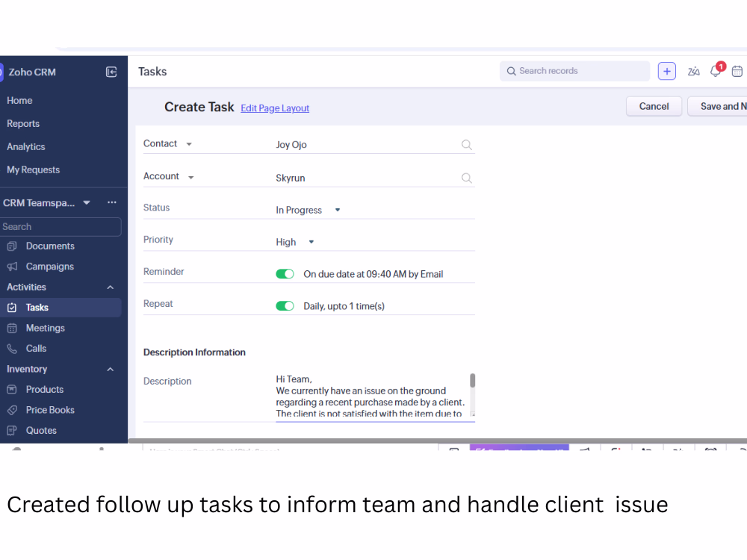747x560 pixels.
Task: Click the Contact lookup magnifier icon
Action: (x=466, y=145)
